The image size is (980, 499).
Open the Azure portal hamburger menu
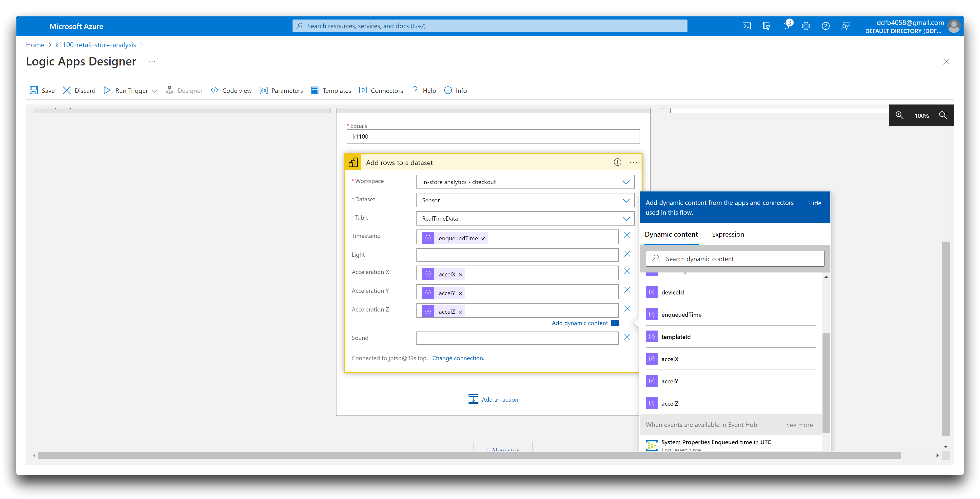28,26
